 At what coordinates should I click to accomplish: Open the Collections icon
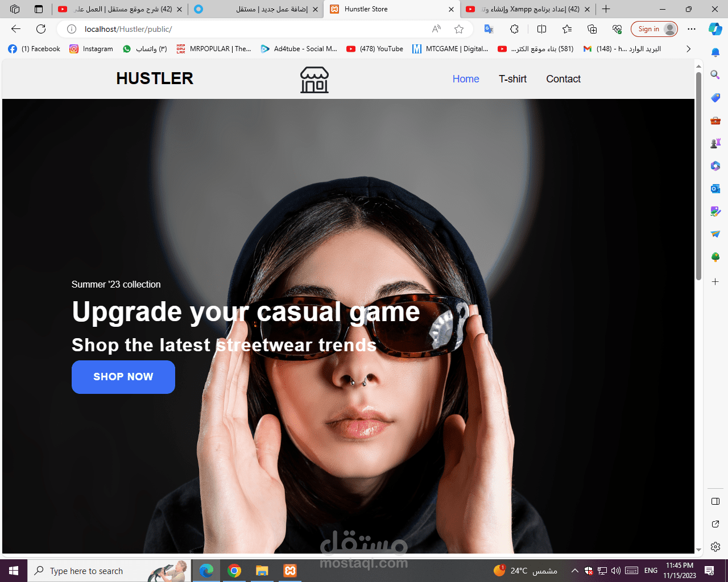point(592,29)
